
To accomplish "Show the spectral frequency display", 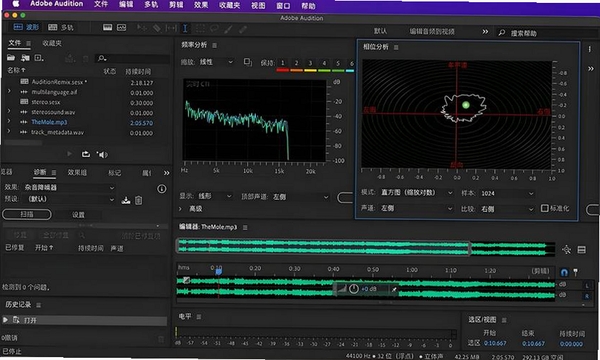I will point(108,28).
